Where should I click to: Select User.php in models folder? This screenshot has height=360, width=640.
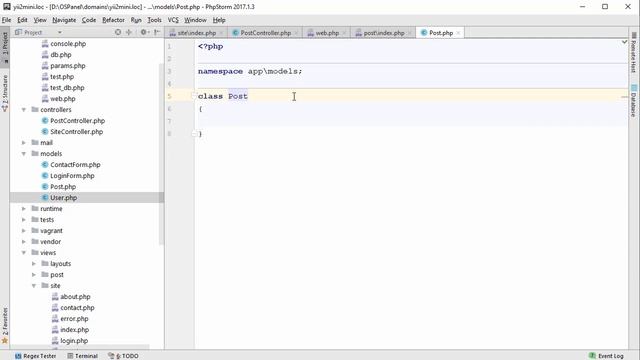(x=63, y=198)
